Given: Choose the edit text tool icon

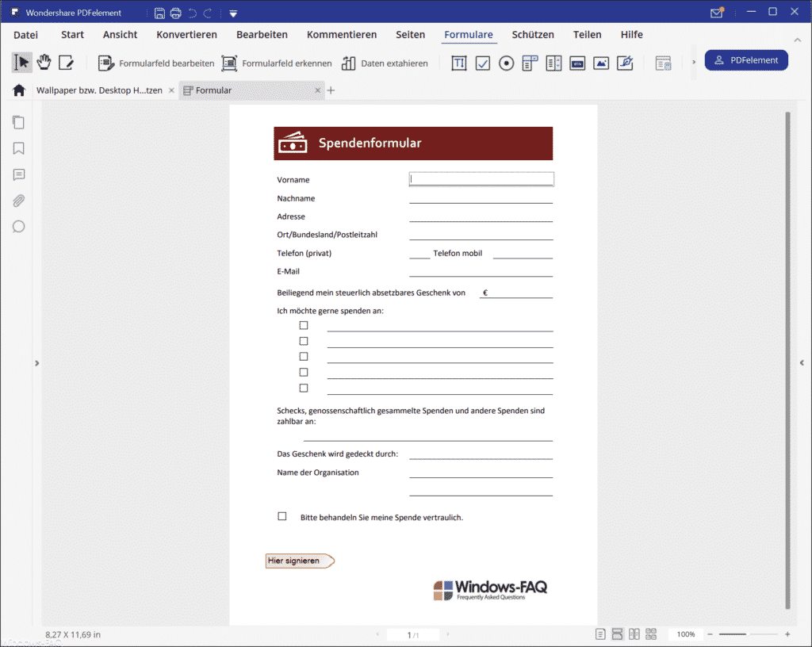Looking at the screenshot, I should point(67,63).
